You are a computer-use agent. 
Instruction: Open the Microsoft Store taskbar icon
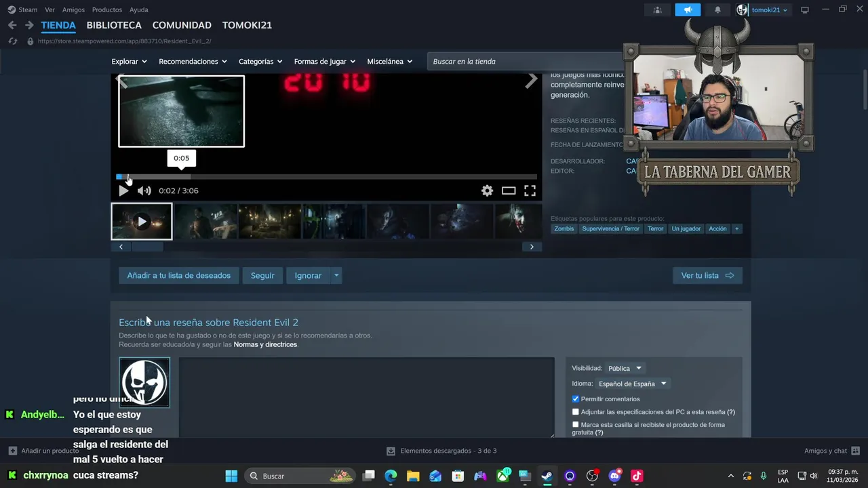point(458,476)
